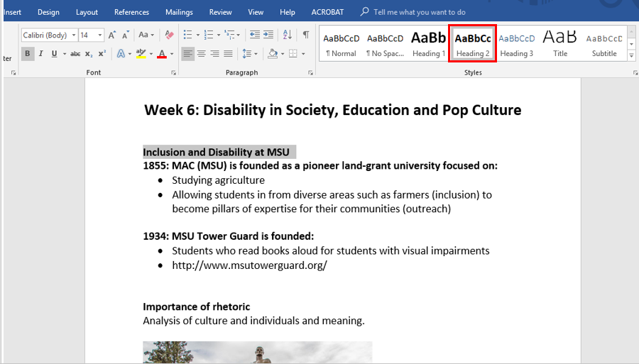Open Font dialog launcher
639x364 pixels.
174,73
